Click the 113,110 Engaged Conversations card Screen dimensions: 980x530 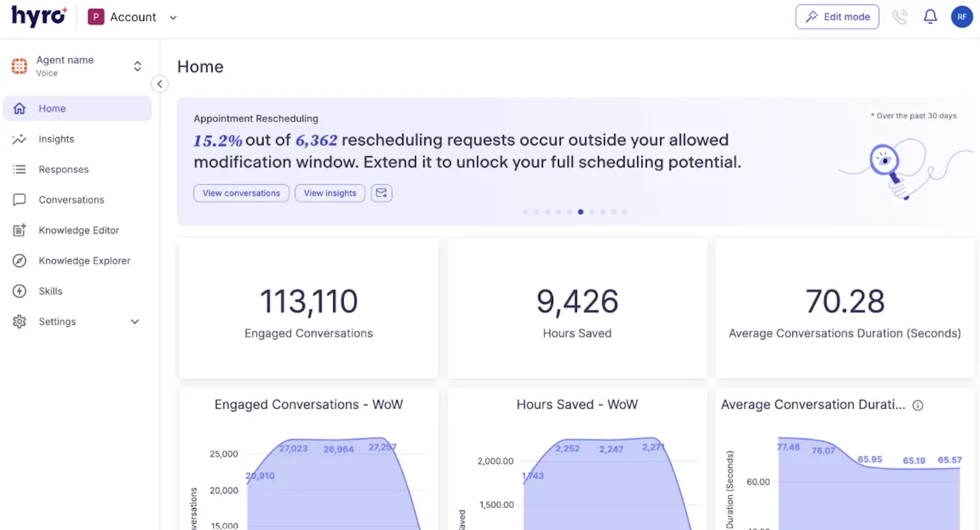[x=309, y=308]
